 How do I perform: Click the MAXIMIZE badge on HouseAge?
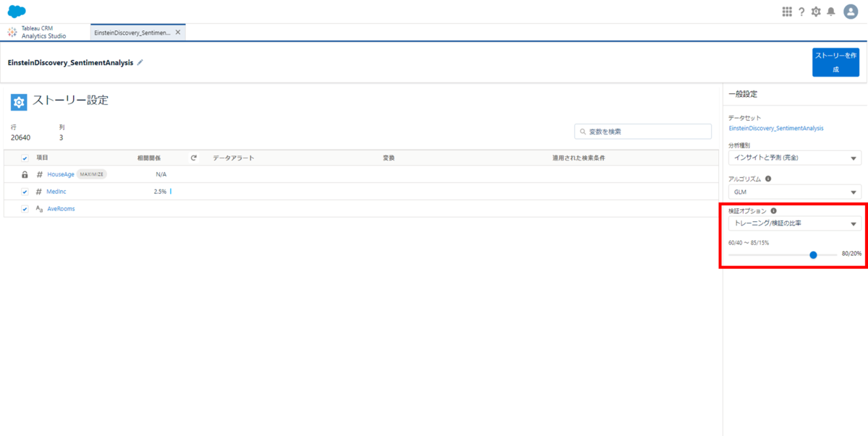pyautogui.click(x=92, y=174)
